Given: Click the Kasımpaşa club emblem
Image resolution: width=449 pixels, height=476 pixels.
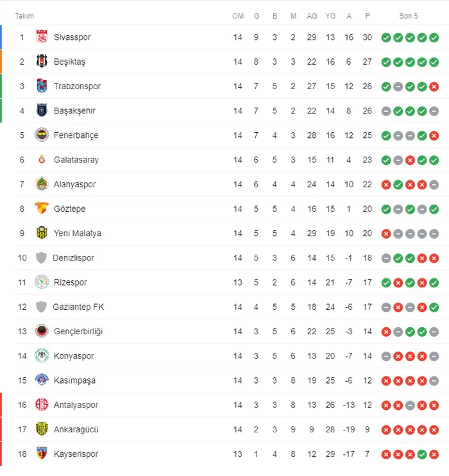Looking at the screenshot, I should click(42, 380).
